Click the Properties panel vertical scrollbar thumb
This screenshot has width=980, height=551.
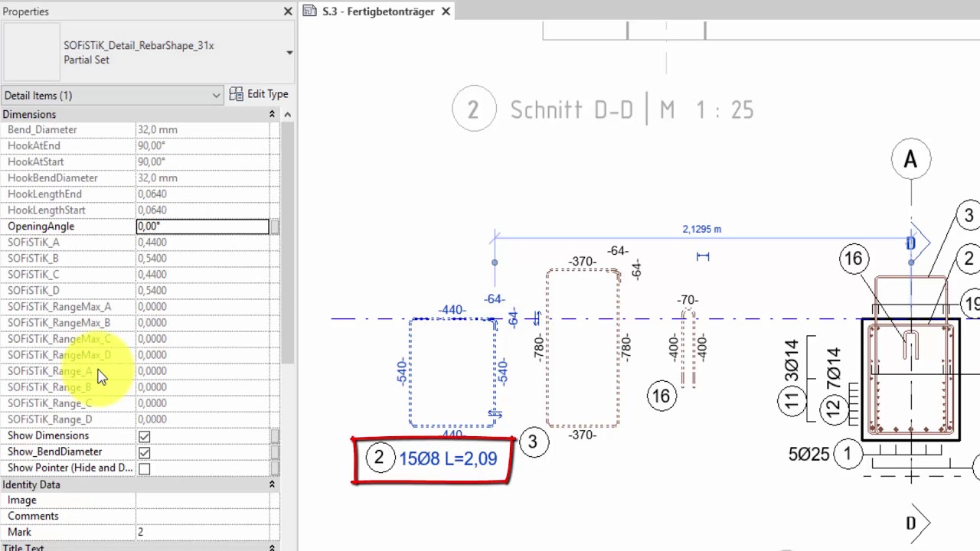pos(288,242)
